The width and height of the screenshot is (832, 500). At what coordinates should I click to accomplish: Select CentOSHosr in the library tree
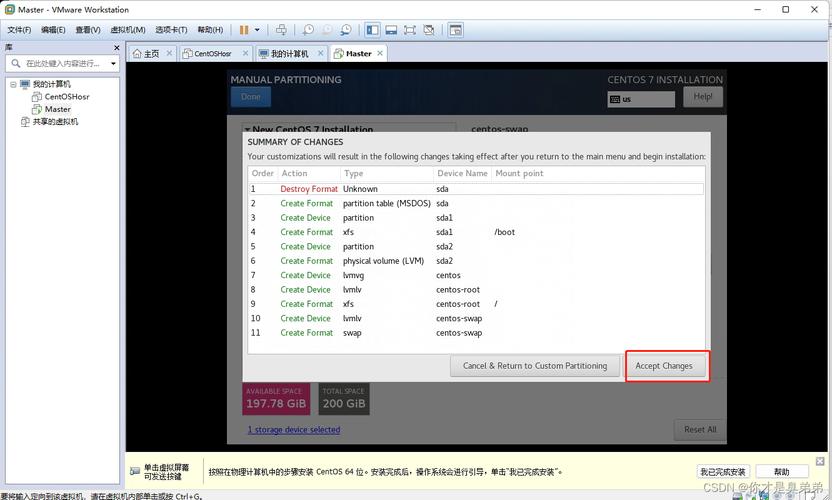tap(67, 97)
